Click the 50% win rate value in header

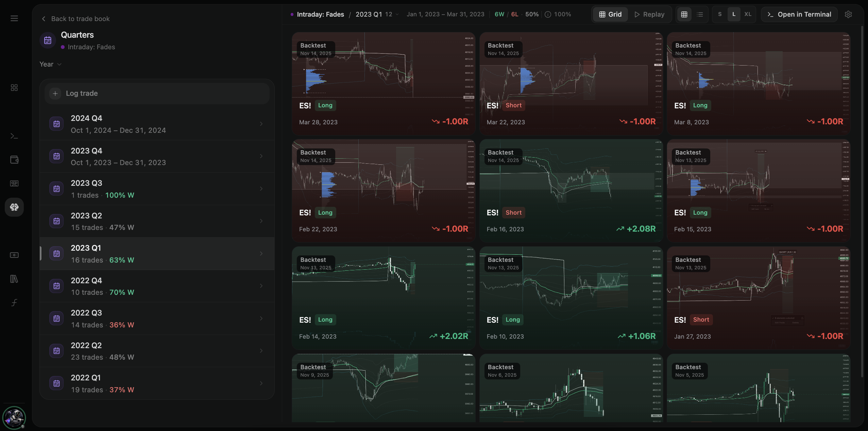tap(532, 14)
